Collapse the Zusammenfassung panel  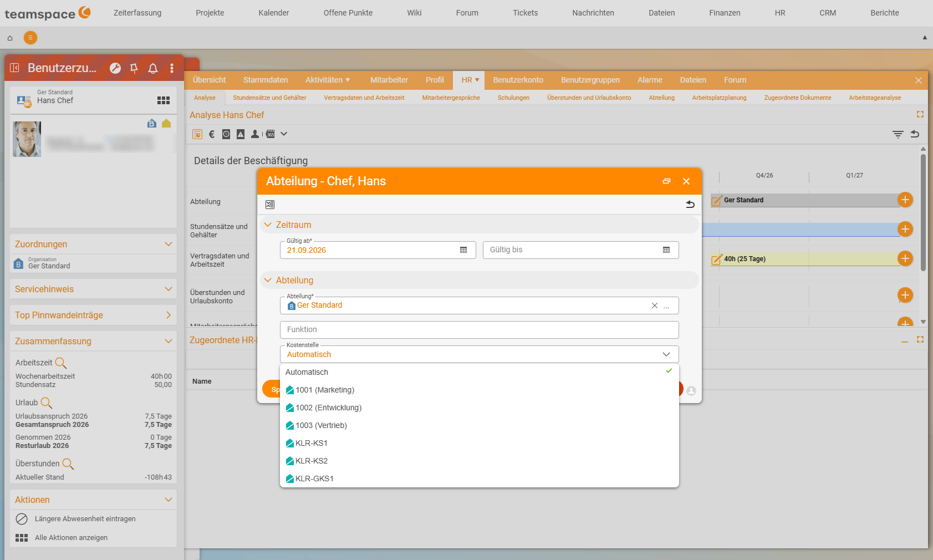tap(169, 342)
